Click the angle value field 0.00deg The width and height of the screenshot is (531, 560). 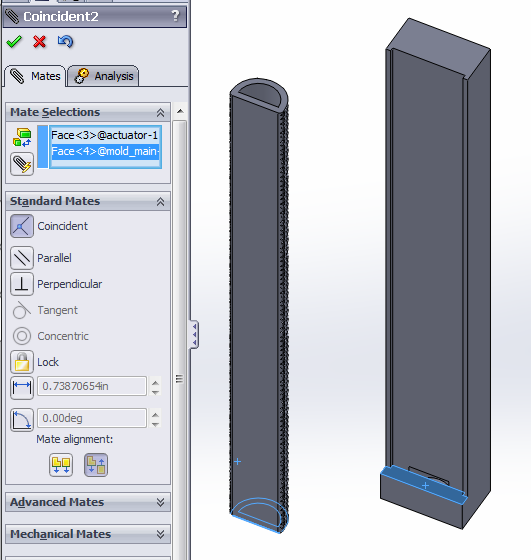click(92, 418)
